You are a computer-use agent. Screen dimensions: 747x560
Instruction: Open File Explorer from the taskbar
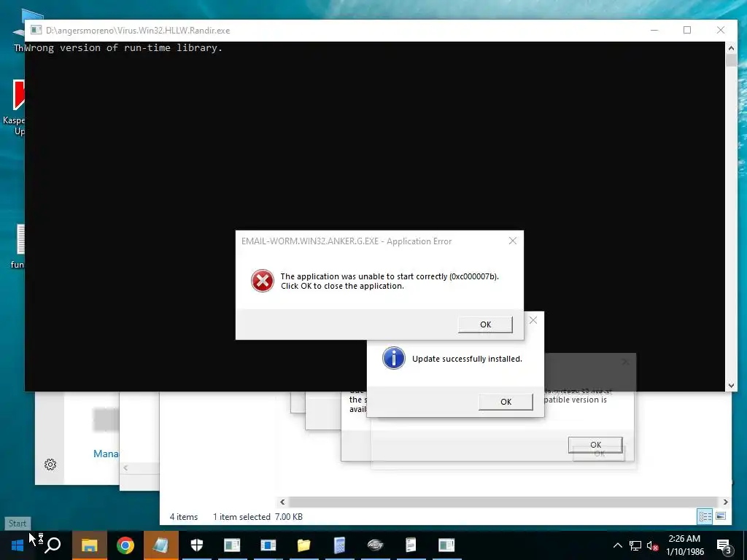[89, 545]
